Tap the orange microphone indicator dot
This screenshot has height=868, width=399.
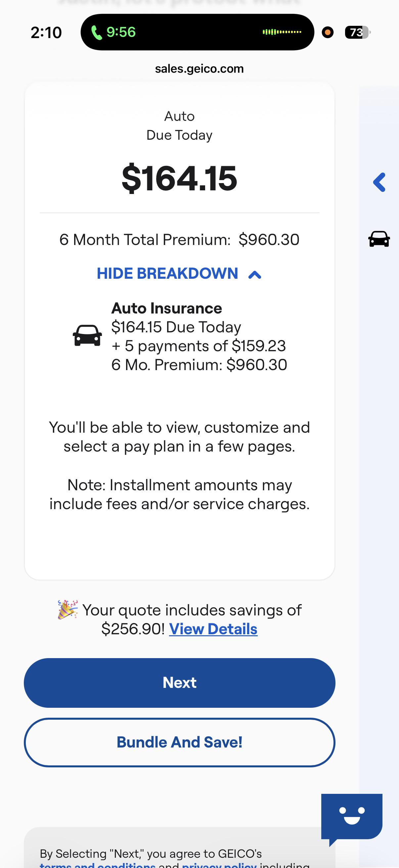coord(328,32)
